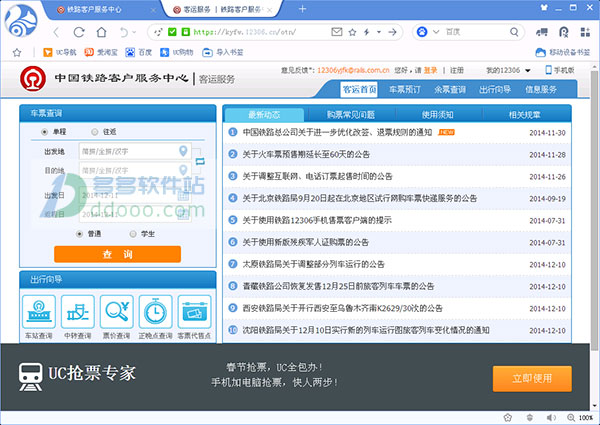The height and width of the screenshot is (425, 600).
Task: Select 往返 round-trip radio button
Action: click(95, 132)
